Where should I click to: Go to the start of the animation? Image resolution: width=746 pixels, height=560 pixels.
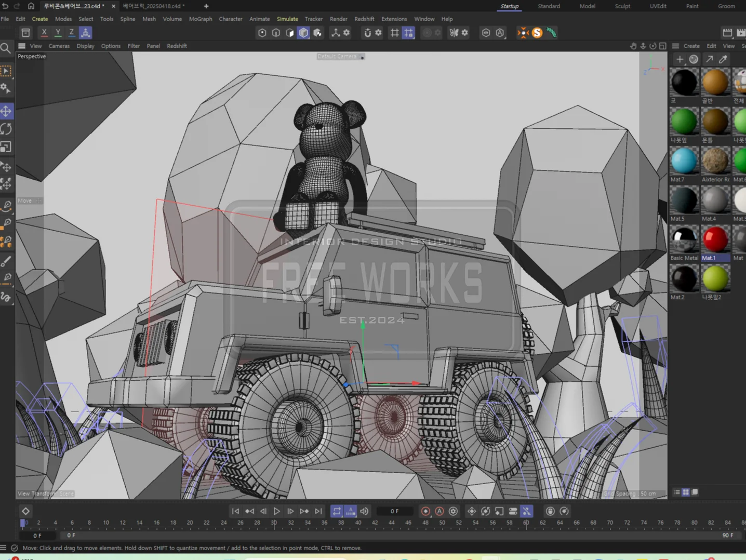pyautogui.click(x=235, y=511)
